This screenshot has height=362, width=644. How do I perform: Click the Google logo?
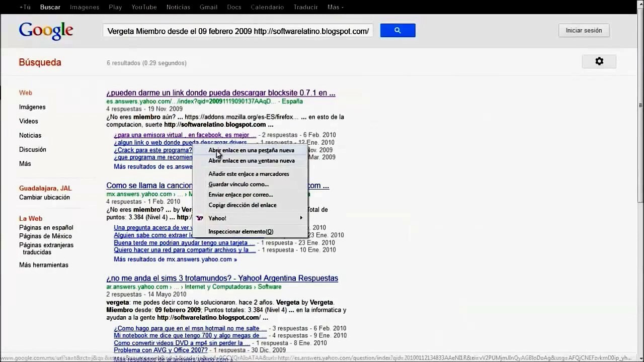(46, 31)
